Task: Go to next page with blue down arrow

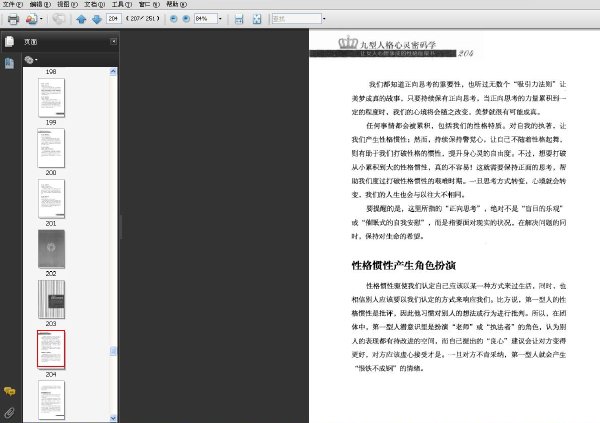Action: 97,19
